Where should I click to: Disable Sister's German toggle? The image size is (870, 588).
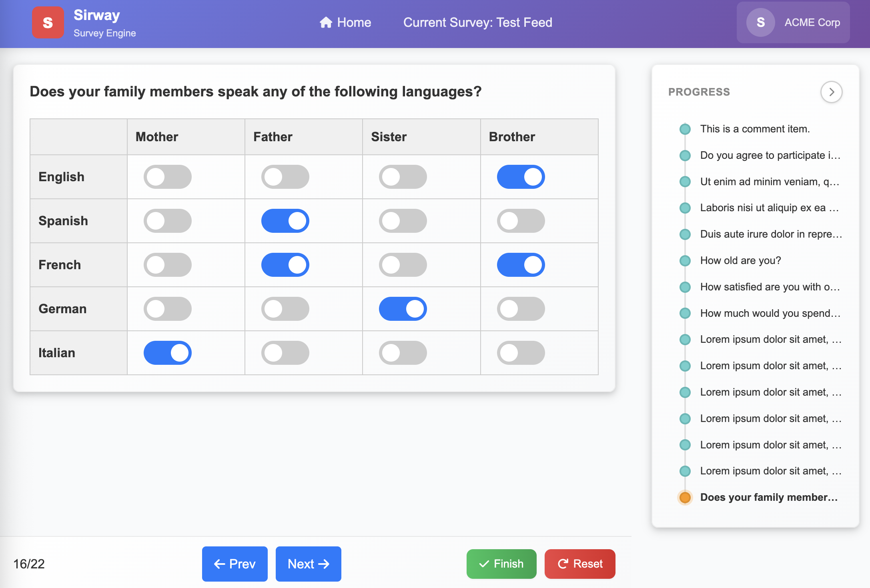point(403,308)
